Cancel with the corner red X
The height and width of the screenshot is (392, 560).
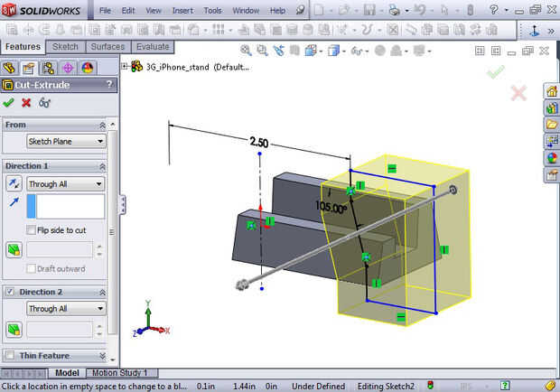[x=518, y=94]
